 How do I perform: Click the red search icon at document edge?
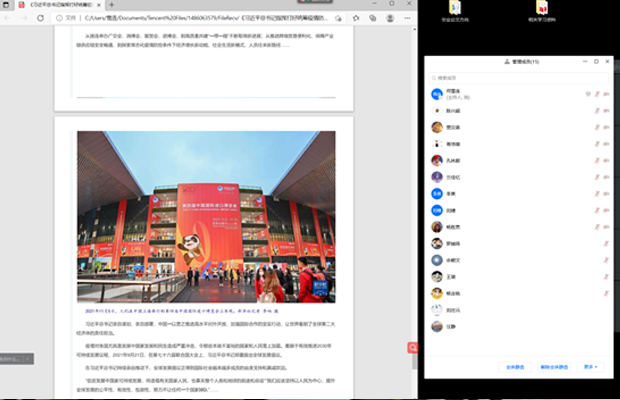point(412,347)
